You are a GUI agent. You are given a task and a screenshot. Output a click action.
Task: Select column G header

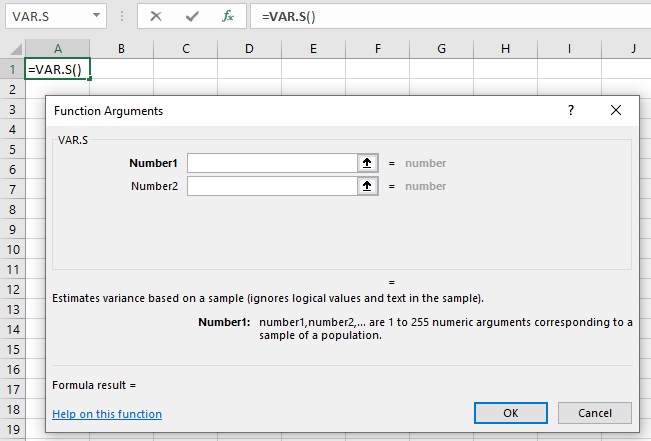[x=441, y=49]
